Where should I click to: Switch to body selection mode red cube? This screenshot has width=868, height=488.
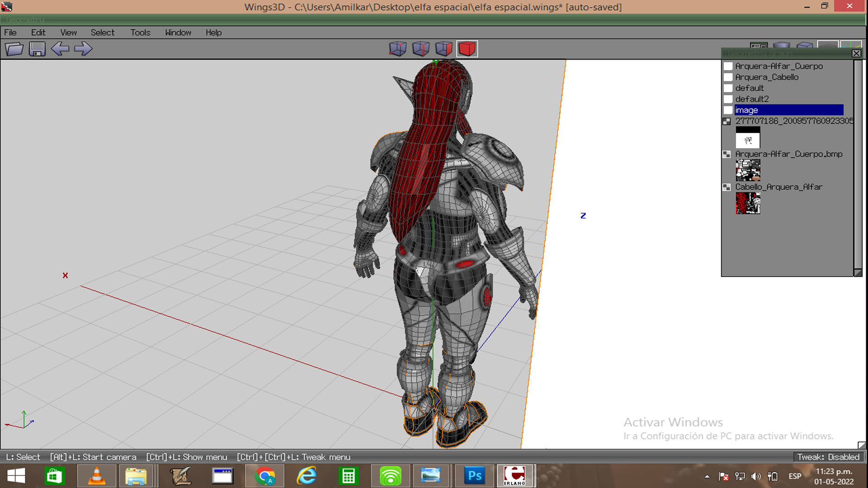pos(467,49)
